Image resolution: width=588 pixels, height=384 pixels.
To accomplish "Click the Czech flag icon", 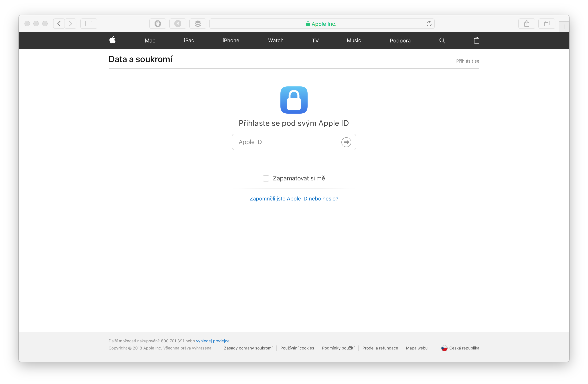I will (x=444, y=348).
